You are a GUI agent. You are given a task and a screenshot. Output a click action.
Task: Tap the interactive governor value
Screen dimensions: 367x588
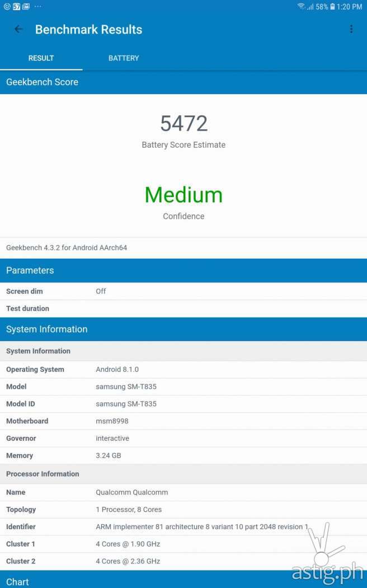click(x=112, y=438)
